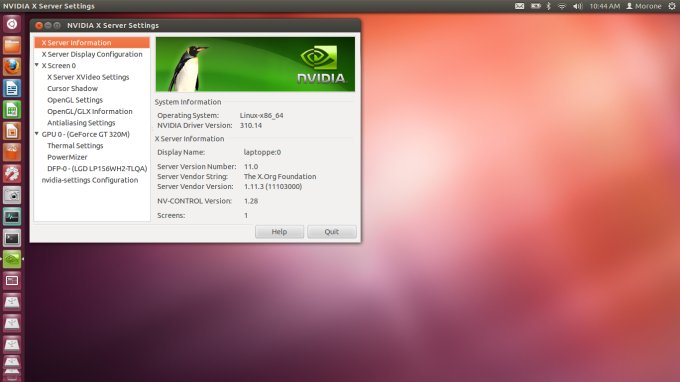Click the System Information section heading

click(x=188, y=102)
